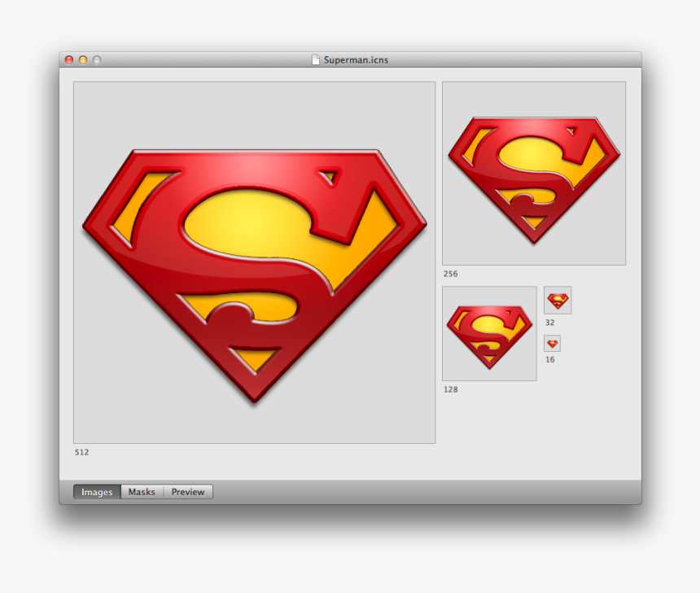The image size is (700, 593).
Task: Select the 256 Superman icon image
Action: pos(534,174)
